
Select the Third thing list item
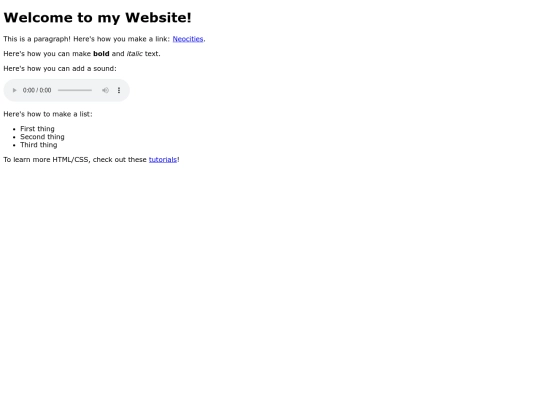pyautogui.click(x=39, y=145)
